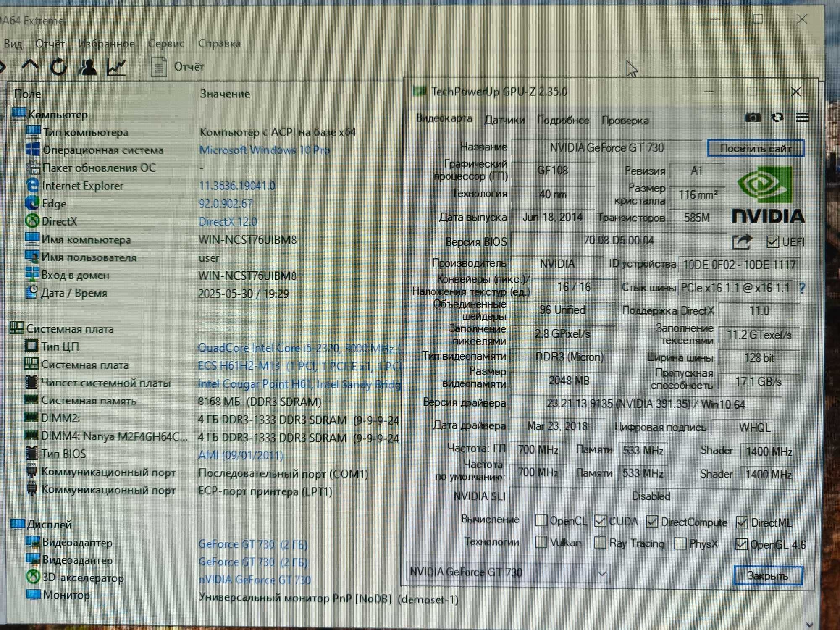Select the Internet Explorer row icon
The image size is (840, 630).
coord(32,185)
